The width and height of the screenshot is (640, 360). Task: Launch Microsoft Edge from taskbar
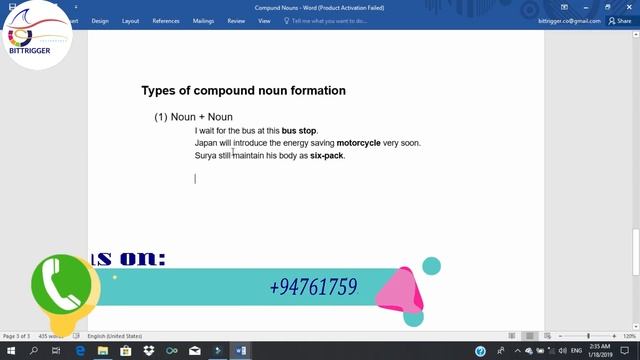[80, 351]
